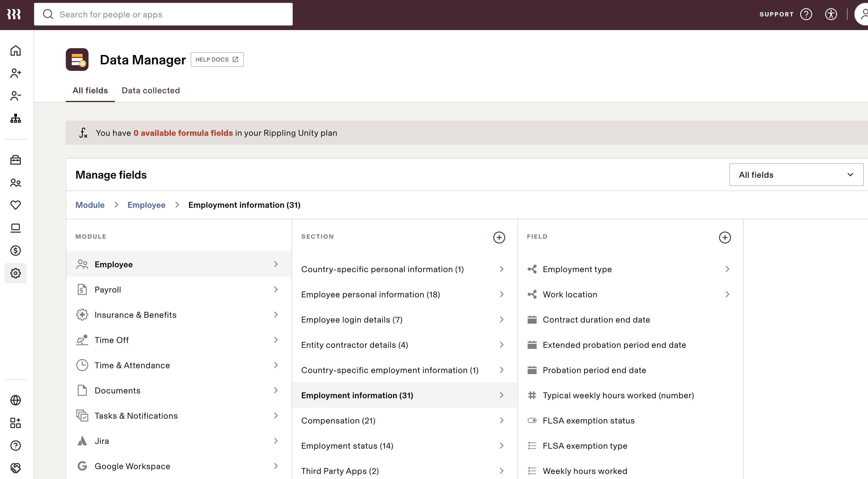Expand the Employment type field chevron

pyautogui.click(x=727, y=269)
